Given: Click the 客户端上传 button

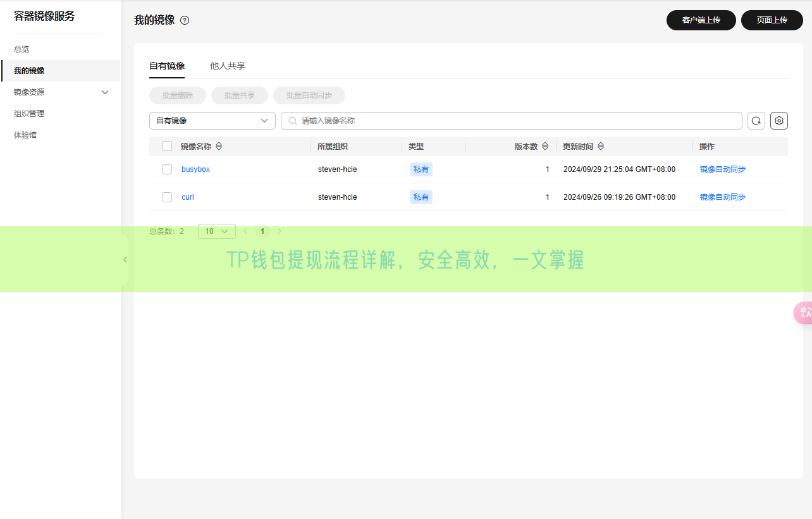Looking at the screenshot, I should tap(701, 20).
